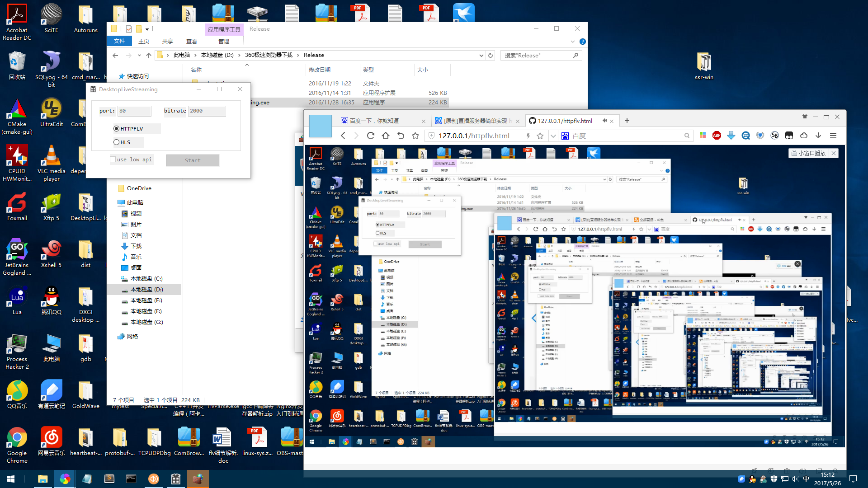Expand the explorer ribbon chevron
Image resolution: width=868 pixels, height=488 pixels.
coord(573,42)
